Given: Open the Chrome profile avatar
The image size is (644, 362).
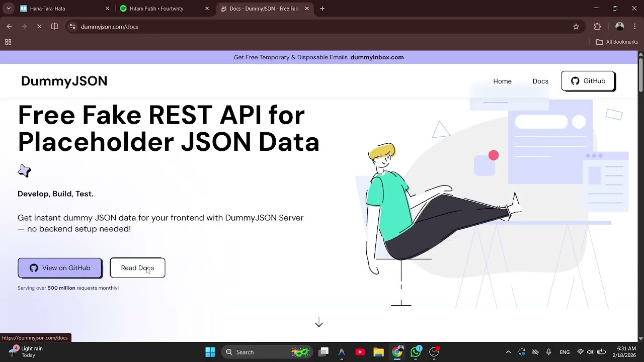Looking at the screenshot, I should point(620,27).
